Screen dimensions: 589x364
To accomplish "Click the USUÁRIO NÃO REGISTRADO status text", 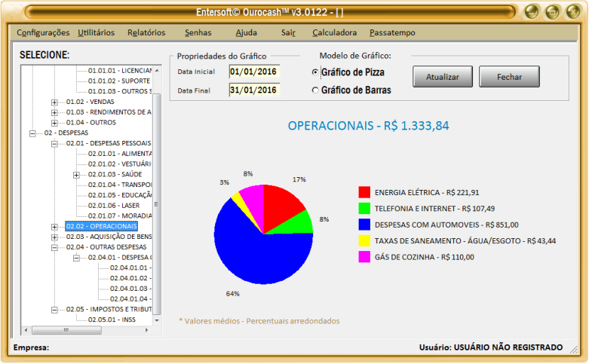I will pyautogui.click(x=508, y=347).
